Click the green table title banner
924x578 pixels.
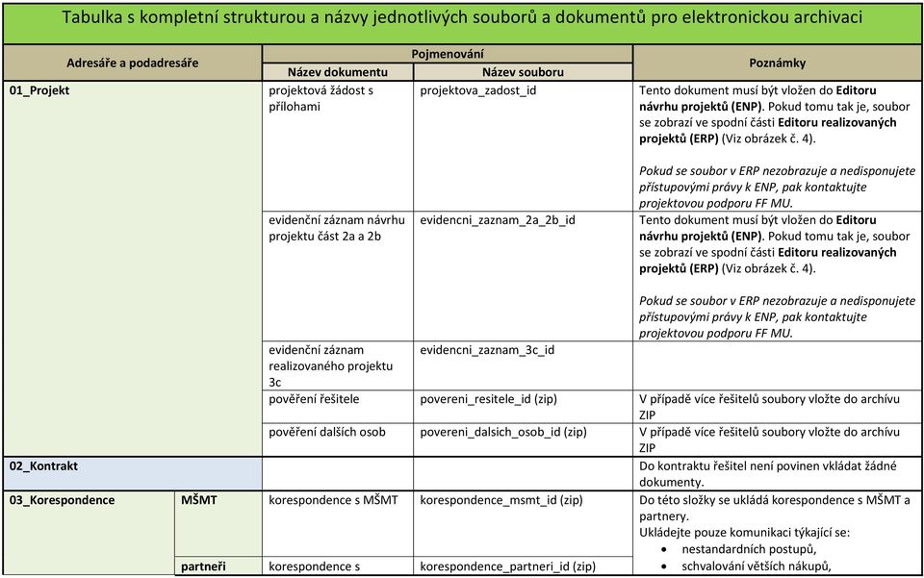point(462,22)
